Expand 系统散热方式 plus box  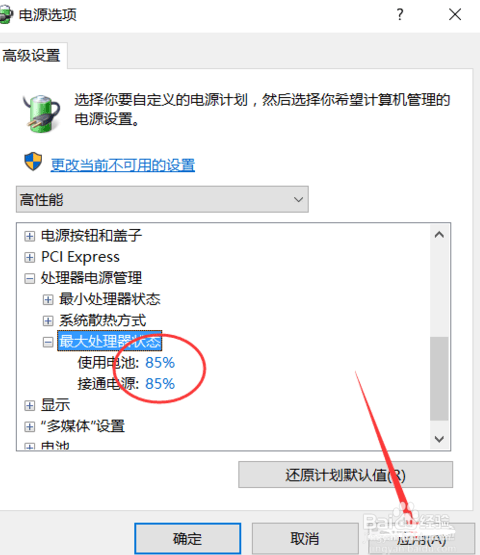[48, 321]
